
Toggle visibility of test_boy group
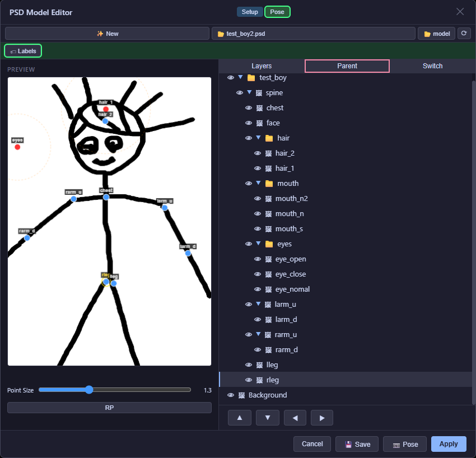231,78
